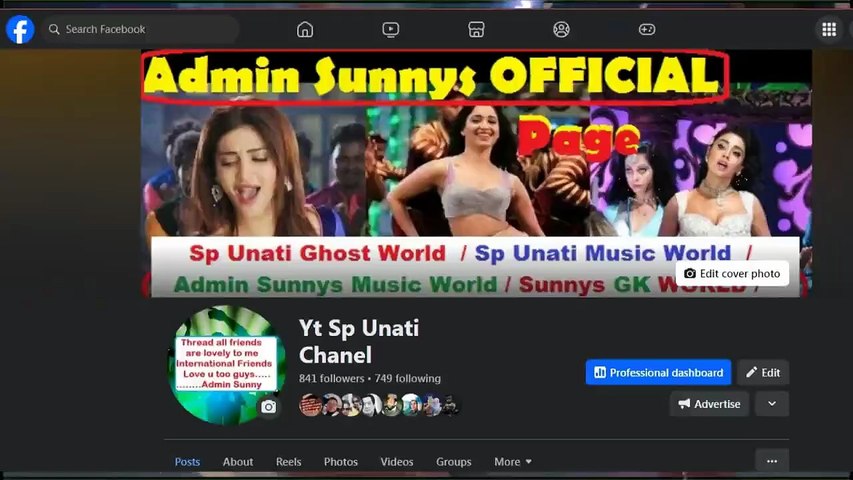Click the Edit profile button
Image resolution: width=853 pixels, height=480 pixels.
click(x=763, y=372)
